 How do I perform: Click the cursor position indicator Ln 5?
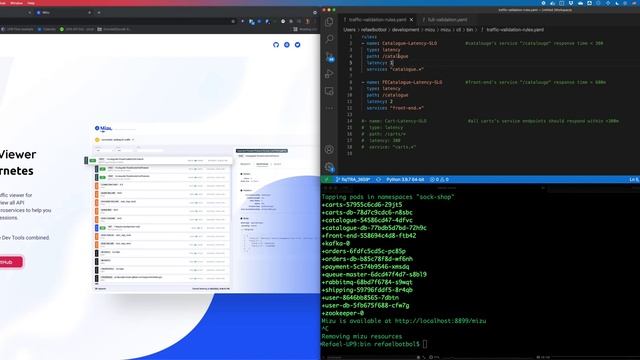634,180
